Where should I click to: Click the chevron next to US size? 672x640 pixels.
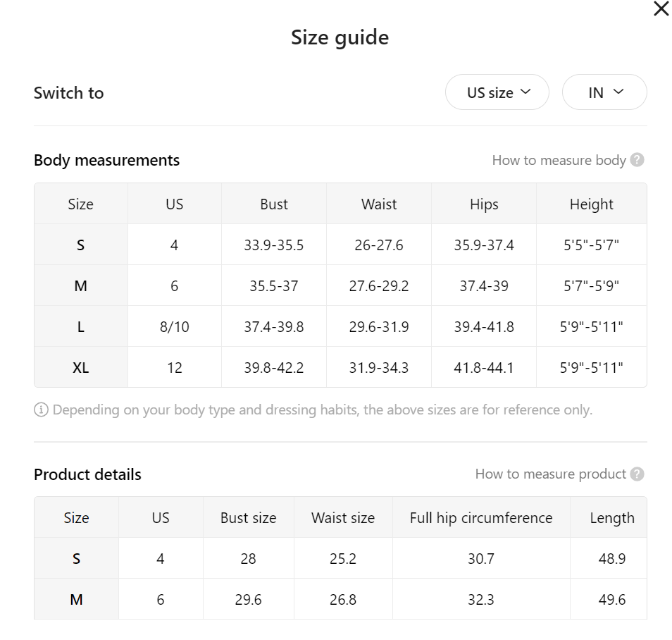tap(525, 92)
